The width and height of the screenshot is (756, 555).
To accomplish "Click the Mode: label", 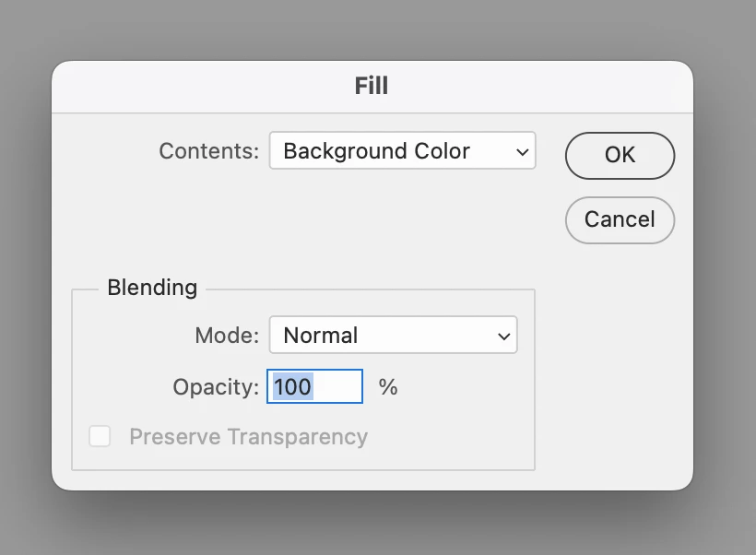I will (226, 336).
